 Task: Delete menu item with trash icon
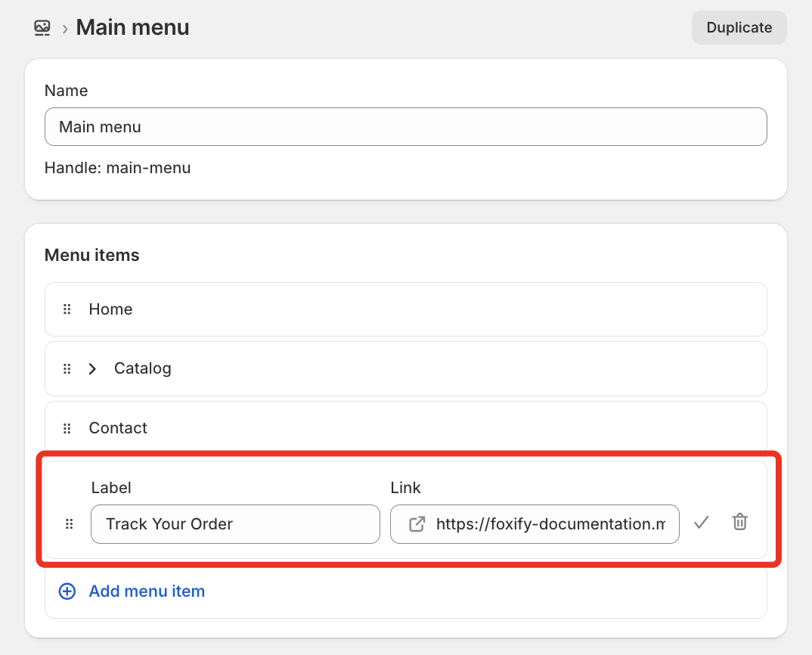coord(740,522)
